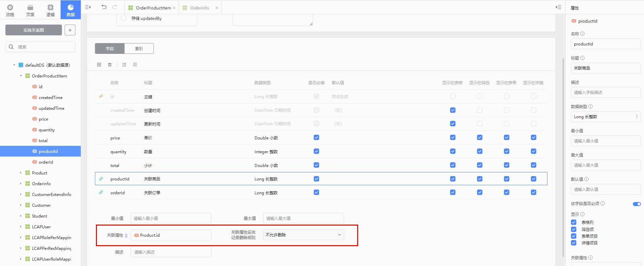
Task: Expand the Customer entity node
Action: click(21, 205)
